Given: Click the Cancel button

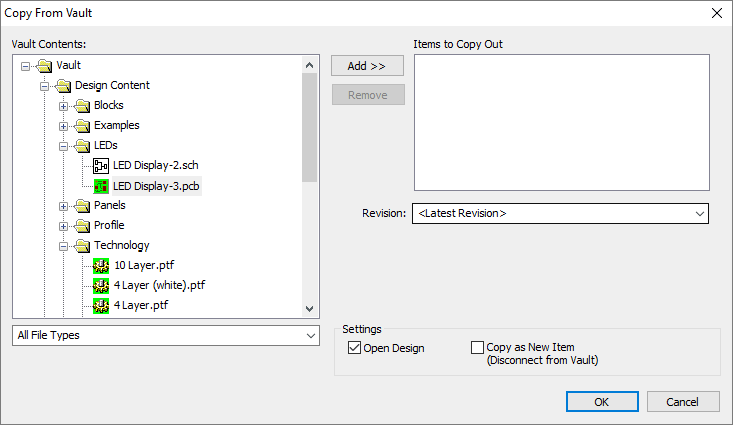Looking at the screenshot, I should coord(683,401).
